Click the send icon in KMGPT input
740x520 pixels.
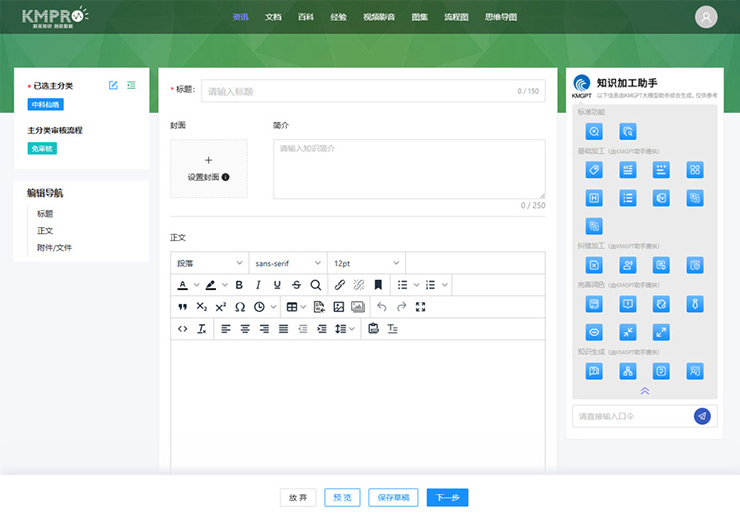[702, 416]
